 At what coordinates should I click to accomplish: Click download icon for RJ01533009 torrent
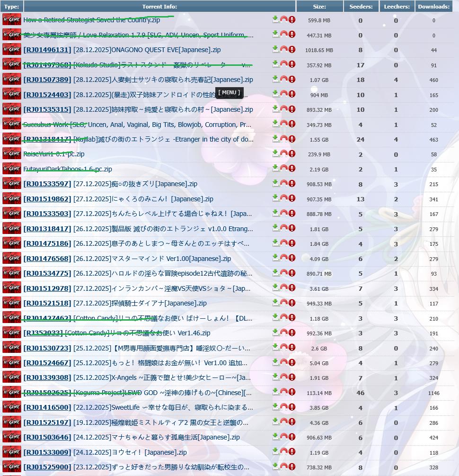tap(276, 452)
